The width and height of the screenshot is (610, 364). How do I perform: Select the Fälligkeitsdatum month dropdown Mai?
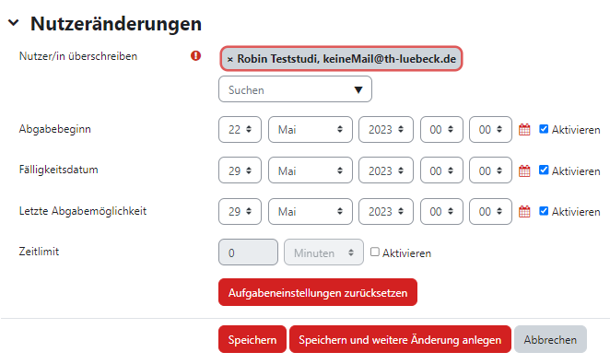coord(310,170)
